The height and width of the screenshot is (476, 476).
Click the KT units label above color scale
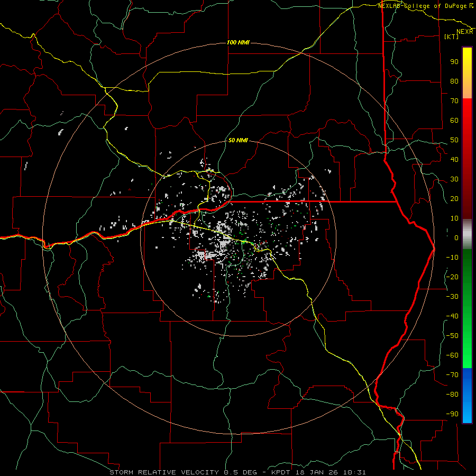pos(452,36)
